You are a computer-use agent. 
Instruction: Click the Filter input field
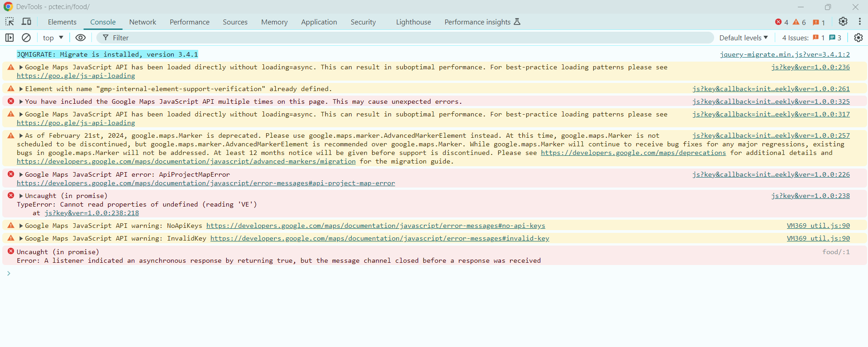pos(405,38)
